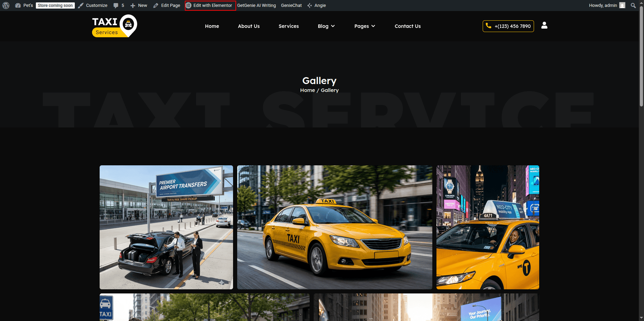Click the dashboard gauge icon beside Pet's
Image resolution: width=644 pixels, height=321 pixels.
tap(18, 6)
